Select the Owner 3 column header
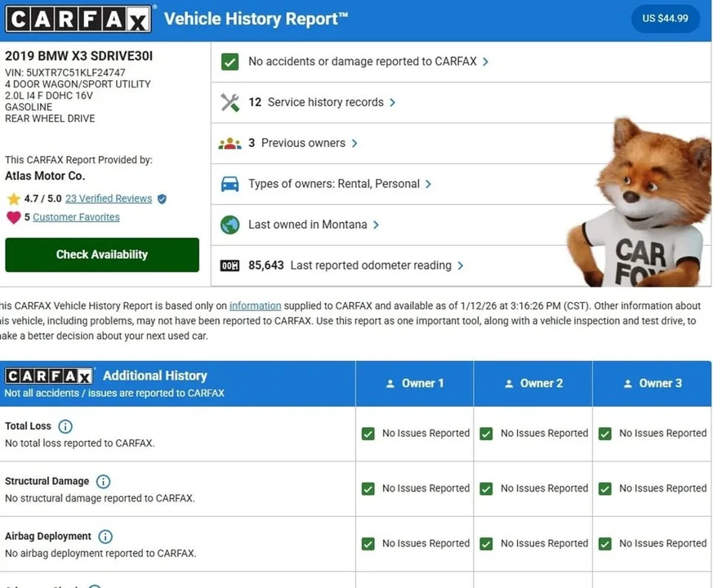 (x=653, y=383)
